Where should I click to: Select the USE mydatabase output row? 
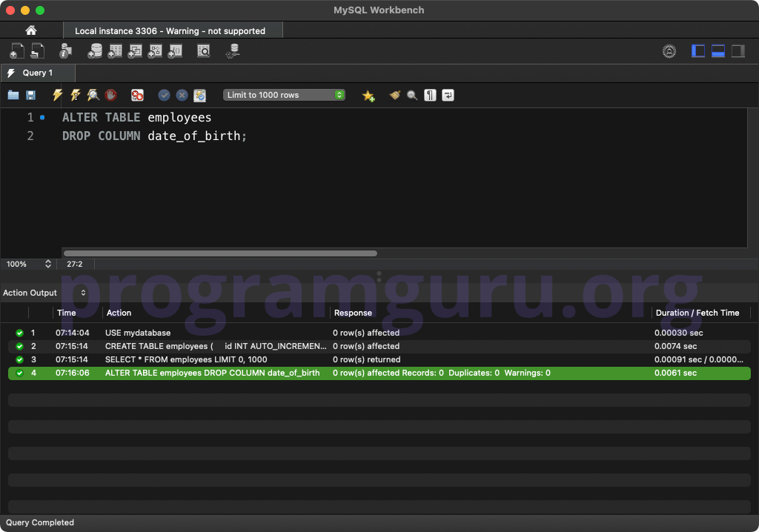tap(379, 333)
